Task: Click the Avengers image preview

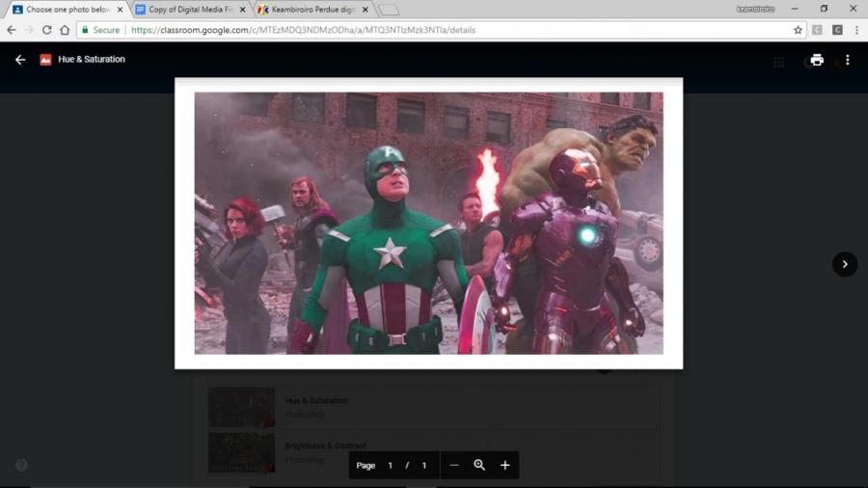Action: [428, 223]
